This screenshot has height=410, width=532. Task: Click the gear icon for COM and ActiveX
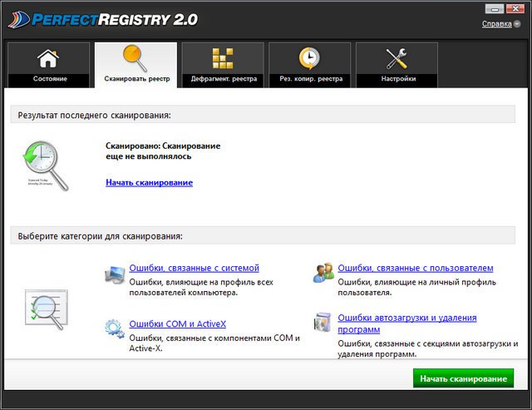pos(115,327)
